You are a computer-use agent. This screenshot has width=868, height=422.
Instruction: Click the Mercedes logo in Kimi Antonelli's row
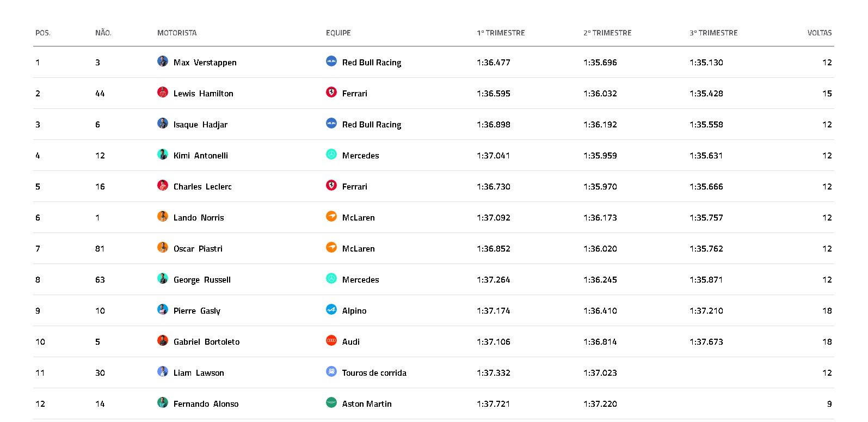[331, 154]
